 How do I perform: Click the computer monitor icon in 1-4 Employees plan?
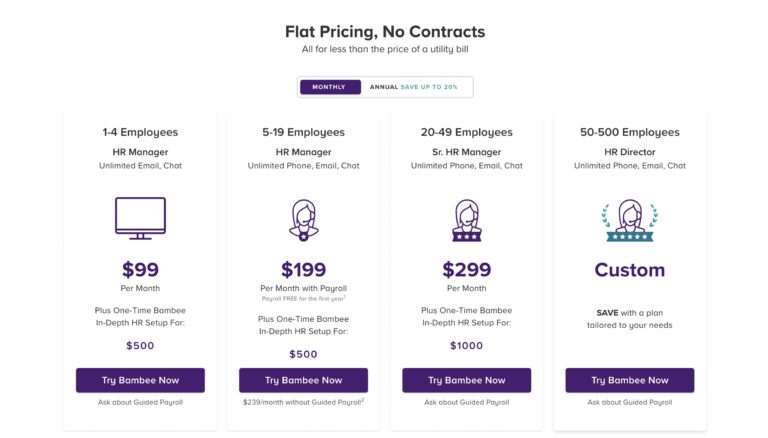pos(140,218)
